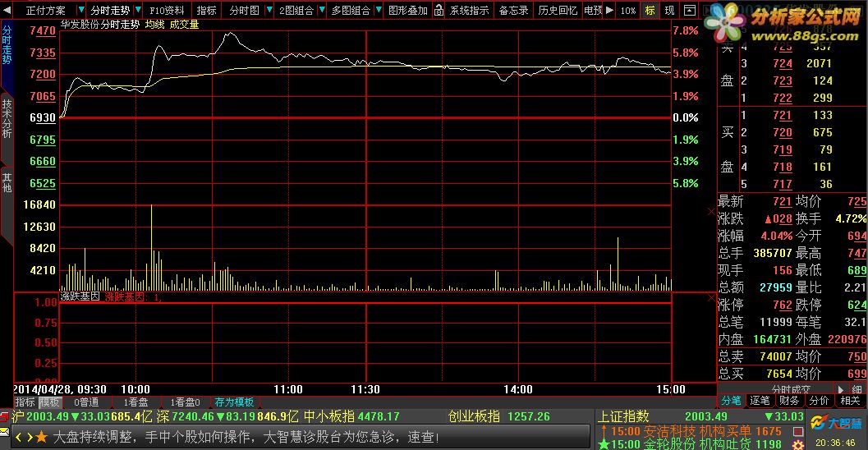Click the star icon in news ticker
The image size is (868, 450).
(42, 437)
